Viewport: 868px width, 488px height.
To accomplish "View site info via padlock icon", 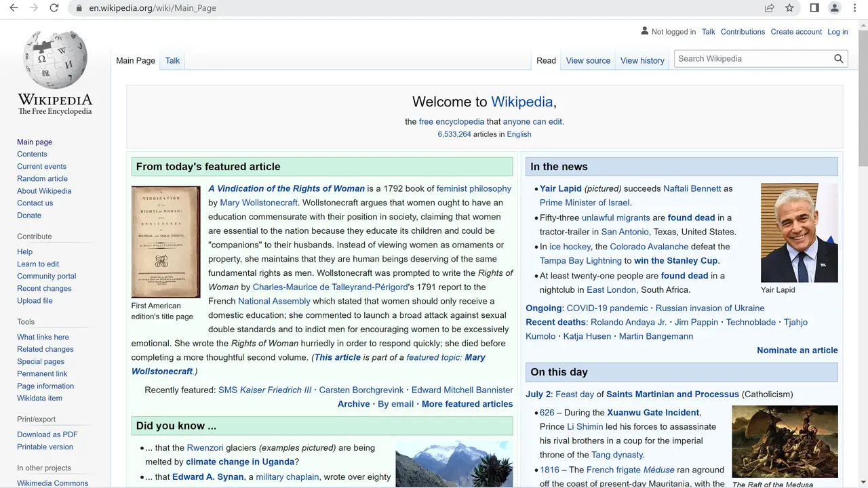I will coord(79,8).
